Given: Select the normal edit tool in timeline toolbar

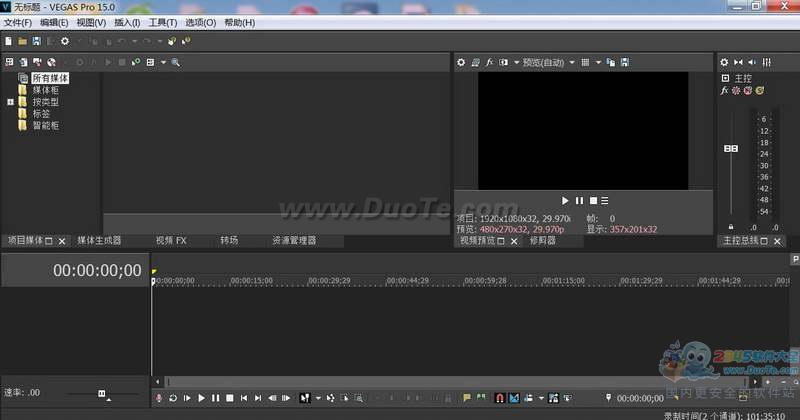Looking at the screenshot, I should click(305, 398).
